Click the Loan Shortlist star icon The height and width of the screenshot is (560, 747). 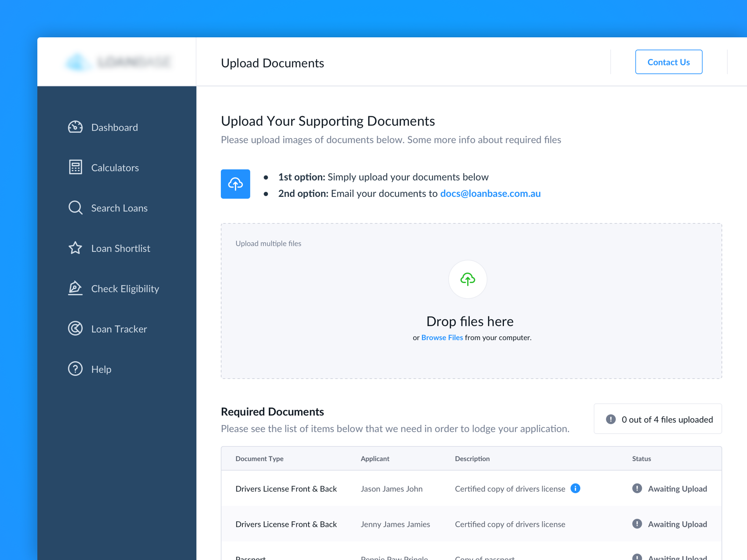pos(75,248)
